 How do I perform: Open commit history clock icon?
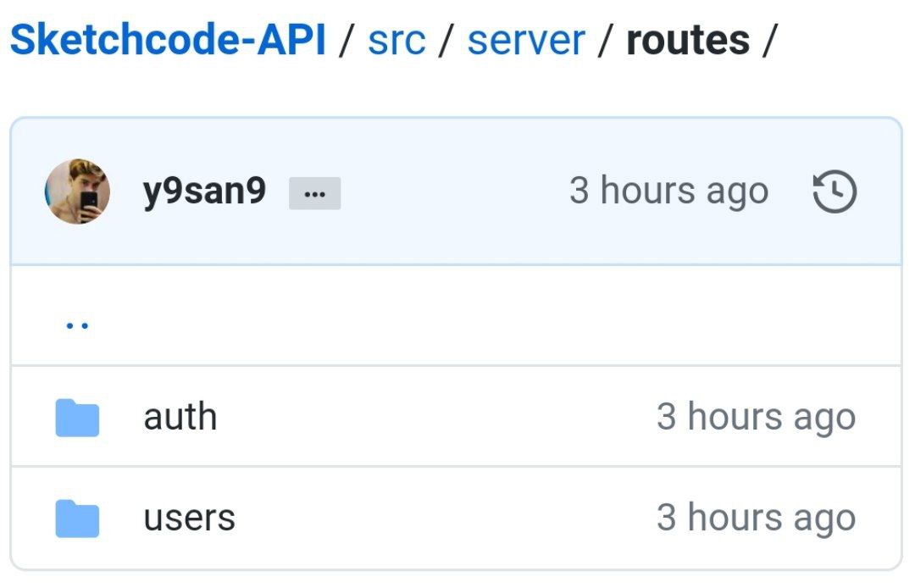click(835, 192)
